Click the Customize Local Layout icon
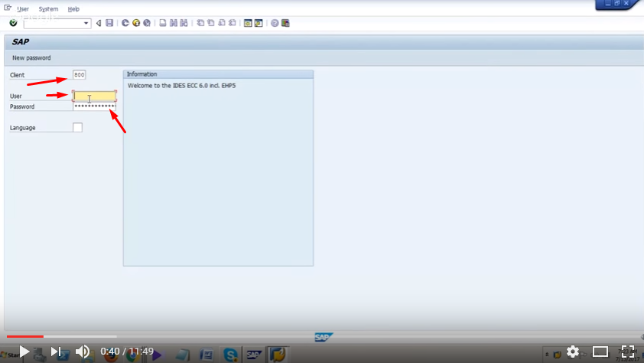Viewport: 644px width, 363px height. pos(285,23)
